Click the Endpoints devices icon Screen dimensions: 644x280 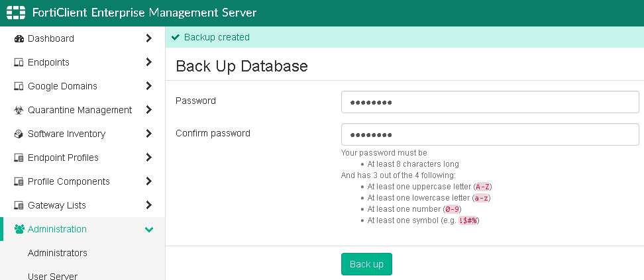tap(19, 63)
